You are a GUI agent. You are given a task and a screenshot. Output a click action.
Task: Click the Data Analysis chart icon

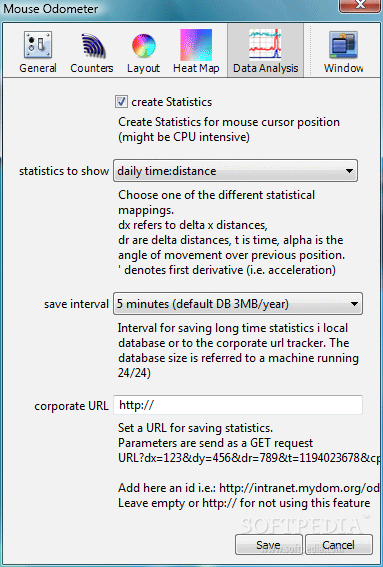point(265,44)
